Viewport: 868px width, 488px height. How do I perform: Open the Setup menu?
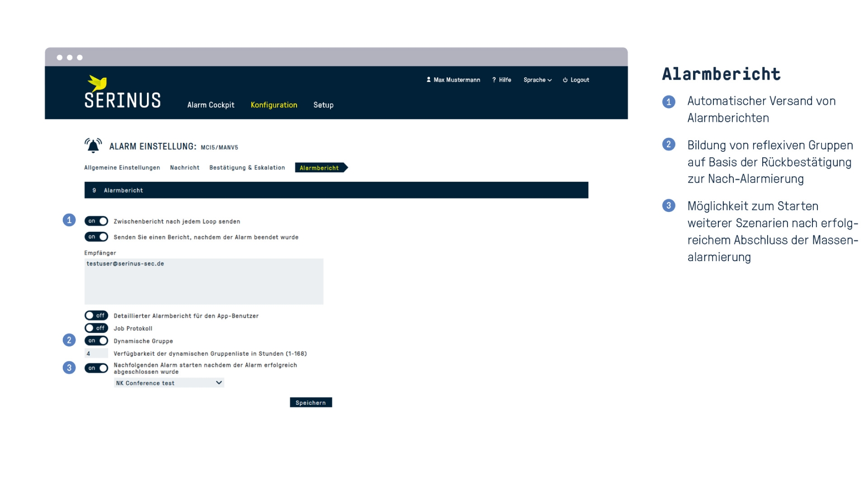[x=323, y=105]
